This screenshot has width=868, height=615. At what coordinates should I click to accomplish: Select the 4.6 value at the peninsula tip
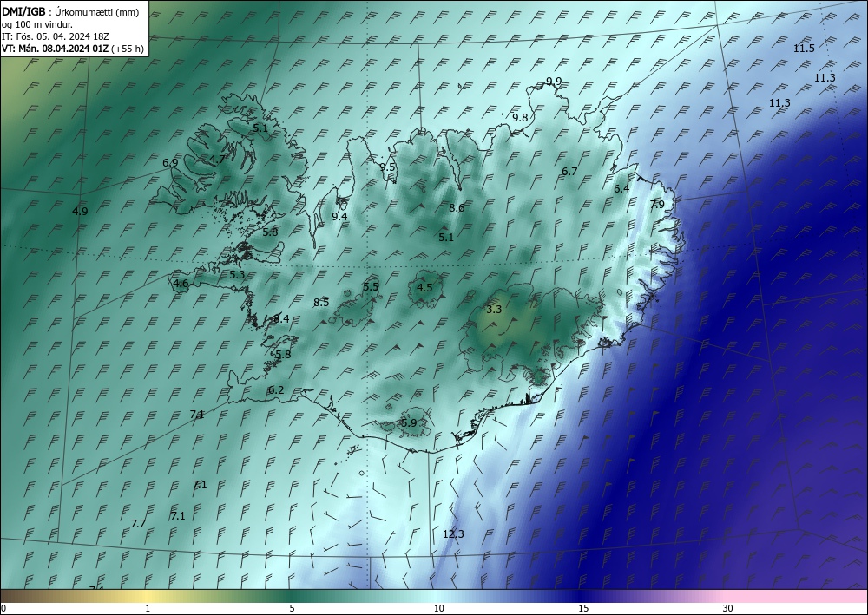click(x=181, y=284)
